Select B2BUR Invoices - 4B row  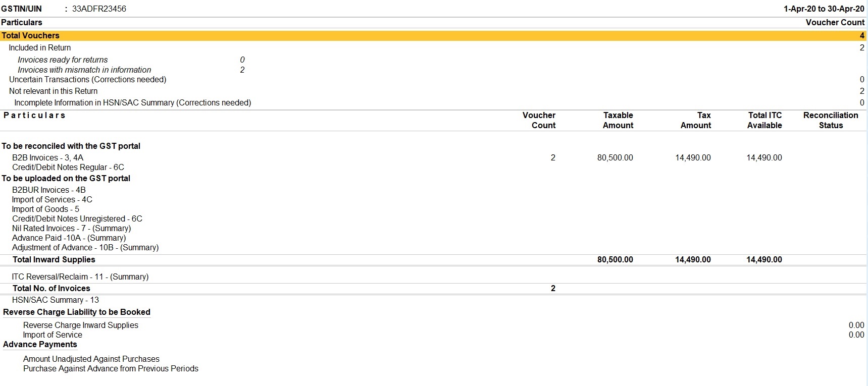point(49,190)
